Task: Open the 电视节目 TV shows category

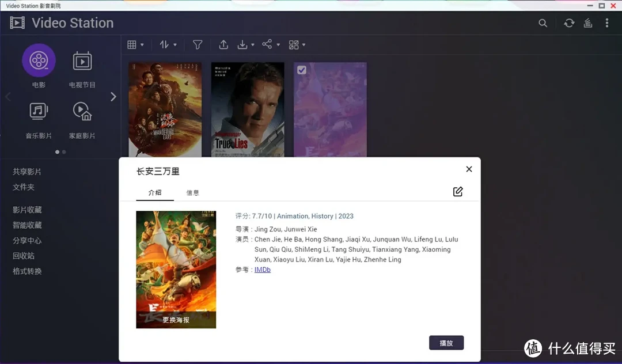Action: tap(82, 60)
